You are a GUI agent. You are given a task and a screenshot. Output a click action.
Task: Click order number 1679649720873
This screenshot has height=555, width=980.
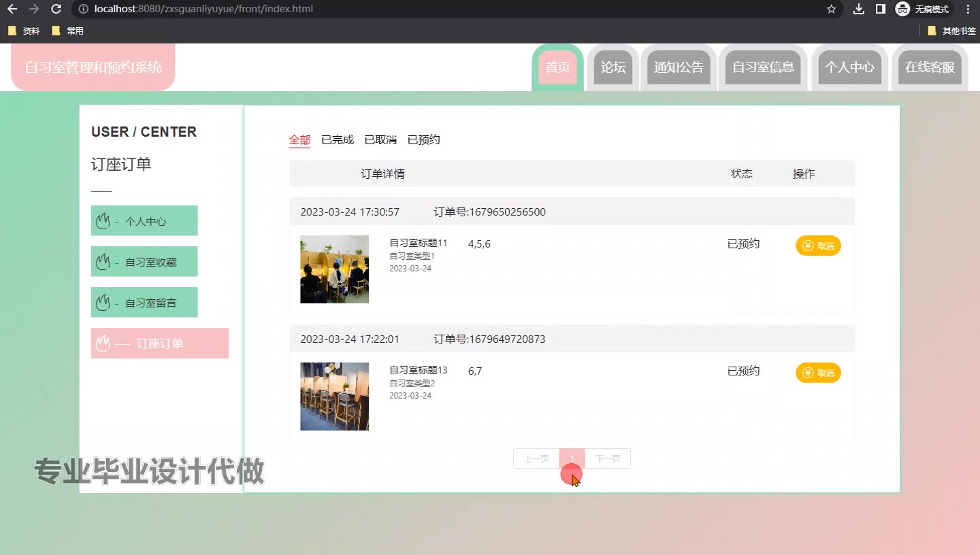click(x=489, y=339)
